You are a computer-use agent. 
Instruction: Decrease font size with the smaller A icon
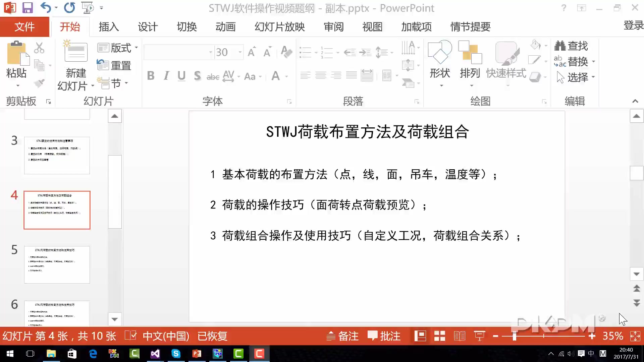267,52
